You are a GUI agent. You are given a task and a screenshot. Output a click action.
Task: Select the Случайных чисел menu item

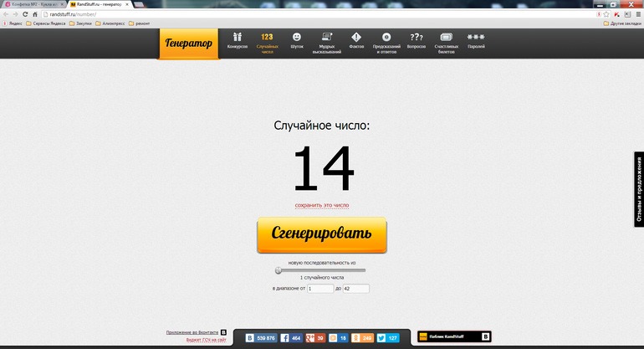tap(267, 41)
